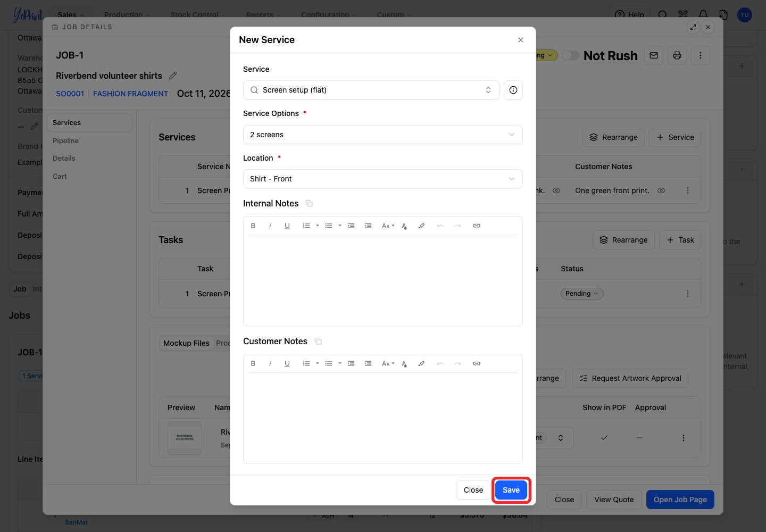Insert link in Internal Notes toolbar
Viewport: 766px width, 532px height.
click(x=477, y=226)
